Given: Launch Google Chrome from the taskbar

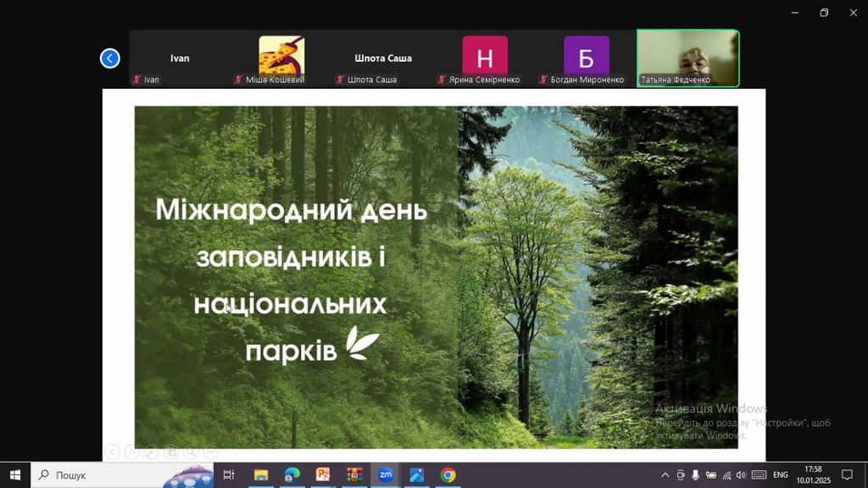Looking at the screenshot, I should [x=448, y=475].
